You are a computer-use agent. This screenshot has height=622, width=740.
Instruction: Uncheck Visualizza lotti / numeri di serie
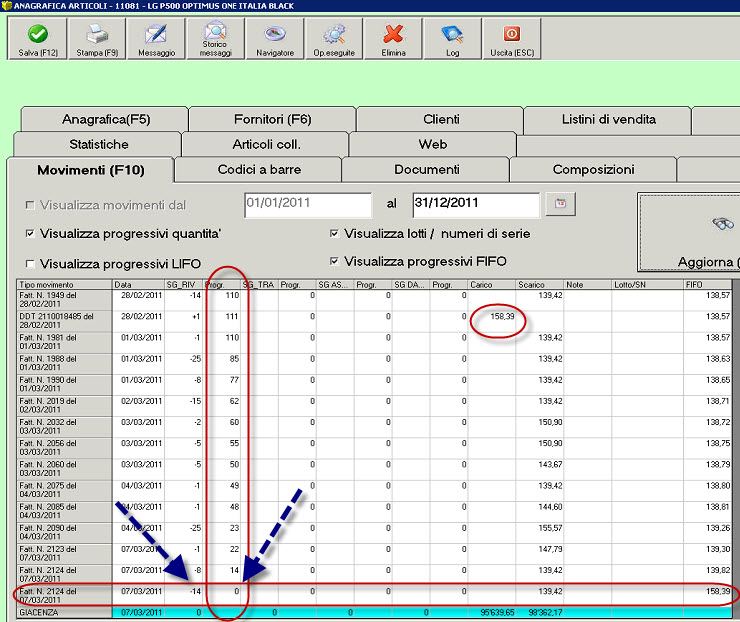pyautogui.click(x=334, y=234)
